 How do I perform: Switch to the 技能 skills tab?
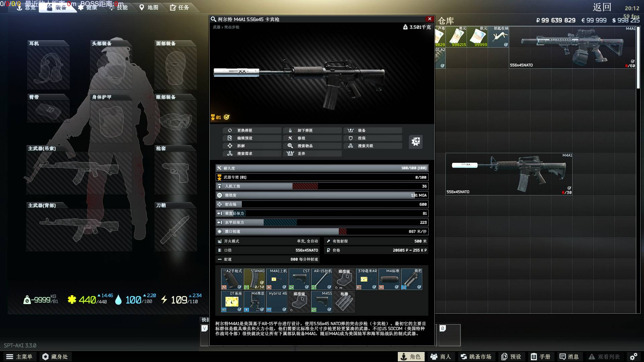coord(119,7)
